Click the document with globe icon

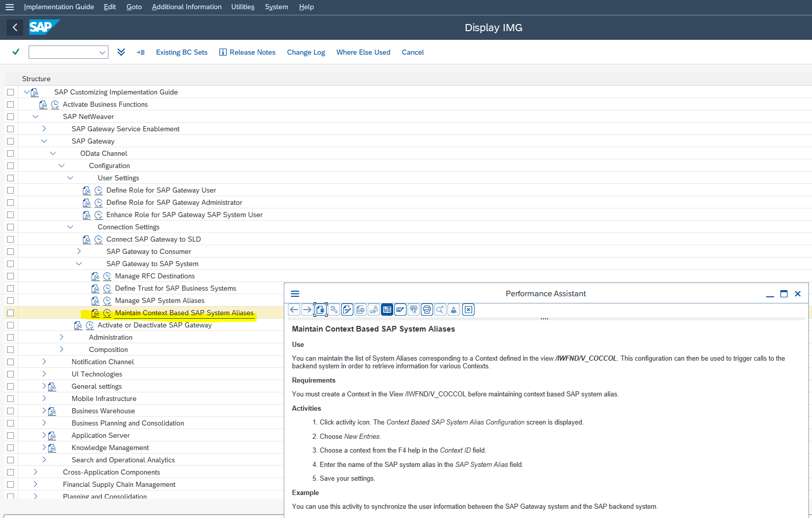click(360, 310)
